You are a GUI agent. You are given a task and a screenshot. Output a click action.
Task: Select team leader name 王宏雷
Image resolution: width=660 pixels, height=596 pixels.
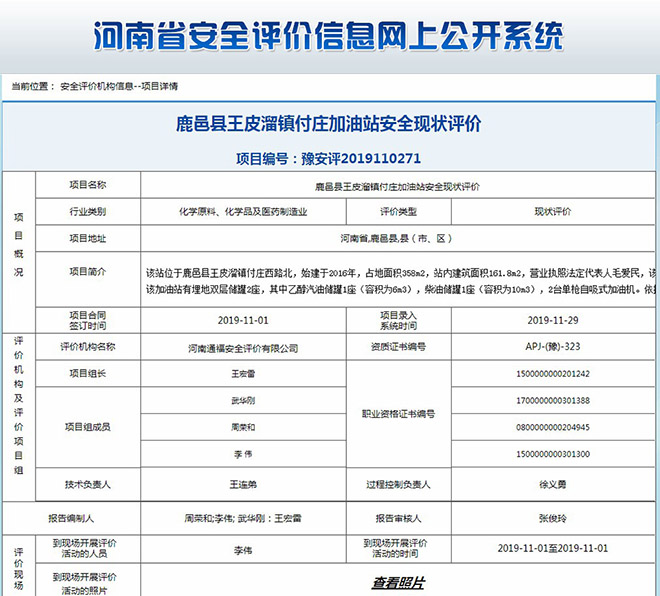[x=243, y=373]
